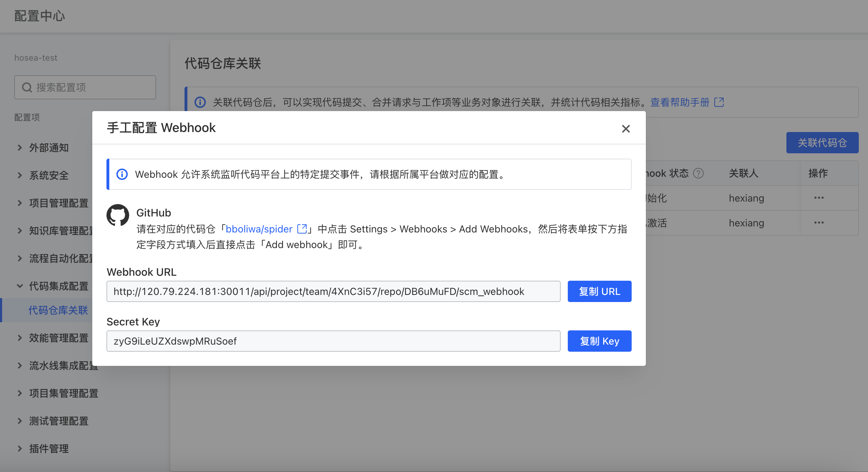Click the search magnifier icon

(27, 87)
